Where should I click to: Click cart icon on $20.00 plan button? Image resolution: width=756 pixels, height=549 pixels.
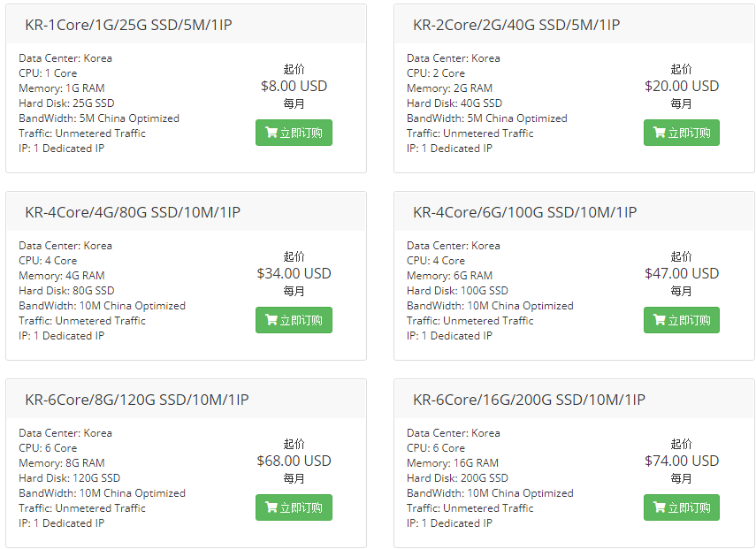659,132
